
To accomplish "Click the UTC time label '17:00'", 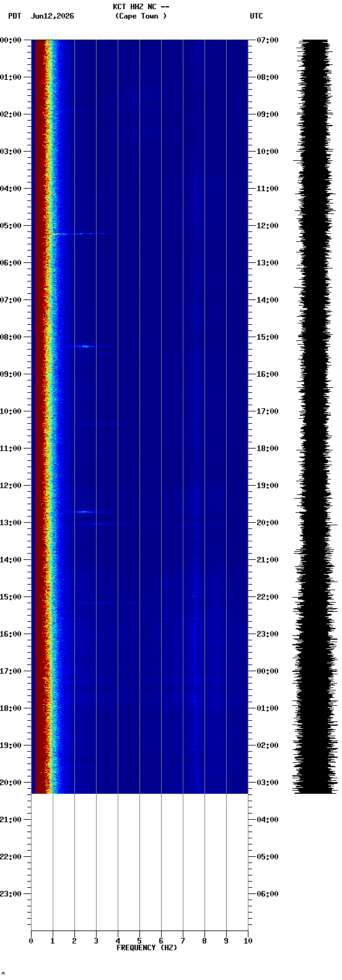I will click(268, 411).
